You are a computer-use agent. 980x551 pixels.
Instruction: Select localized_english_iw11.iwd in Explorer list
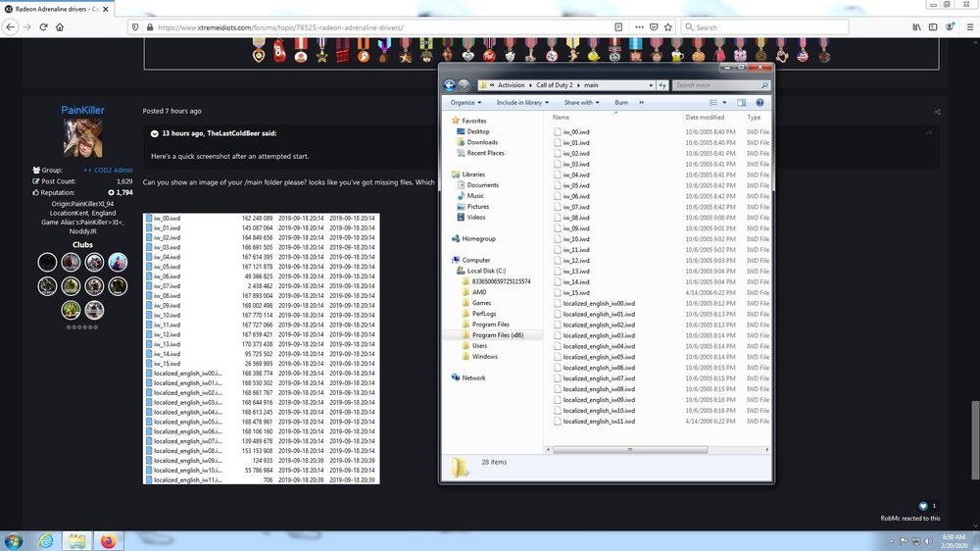click(x=598, y=422)
